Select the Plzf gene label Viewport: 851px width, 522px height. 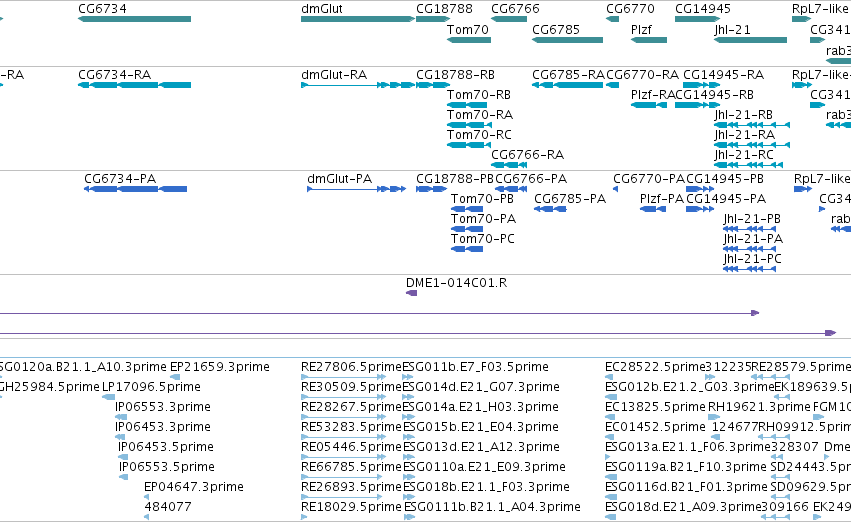click(x=641, y=29)
